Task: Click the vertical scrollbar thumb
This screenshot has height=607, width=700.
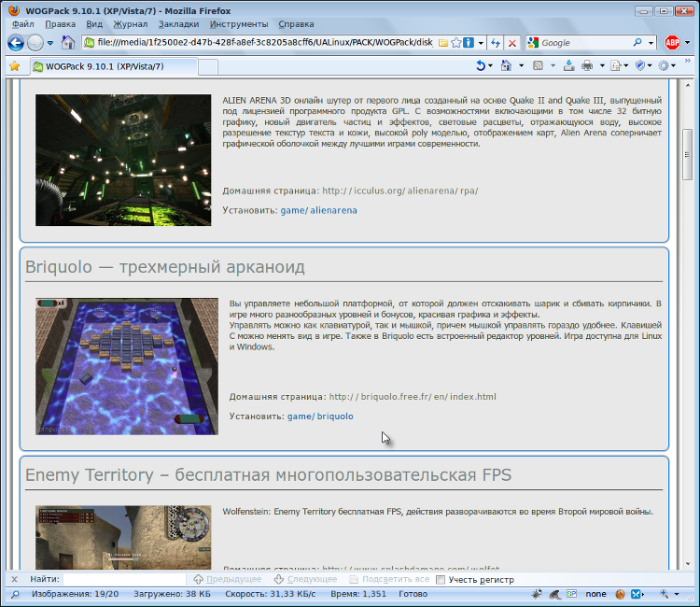Action: (x=688, y=154)
